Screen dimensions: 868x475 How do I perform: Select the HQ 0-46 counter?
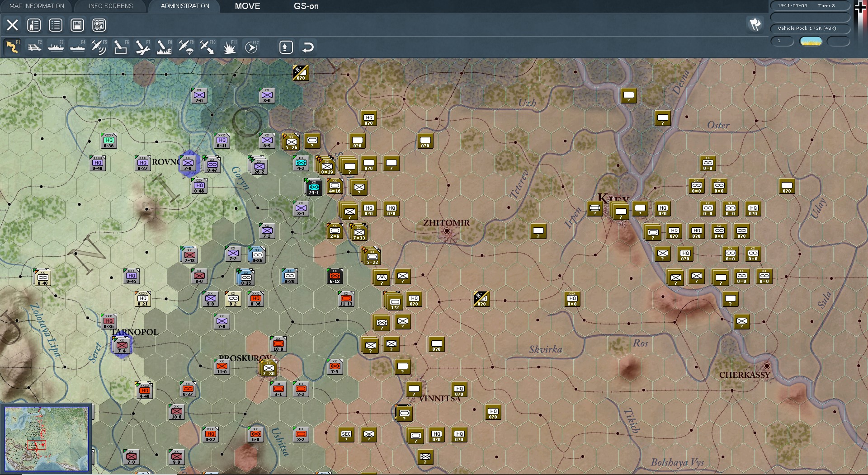(199, 186)
